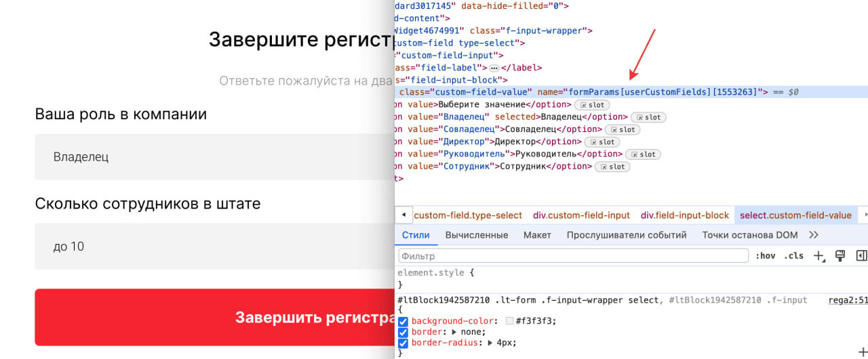This screenshot has width=868, height=359.
Task: Uncheck the border property checkbox
Action: pos(403,332)
